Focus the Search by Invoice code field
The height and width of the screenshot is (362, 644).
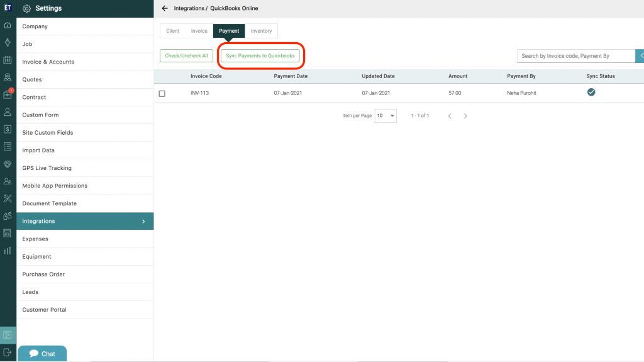coord(576,56)
